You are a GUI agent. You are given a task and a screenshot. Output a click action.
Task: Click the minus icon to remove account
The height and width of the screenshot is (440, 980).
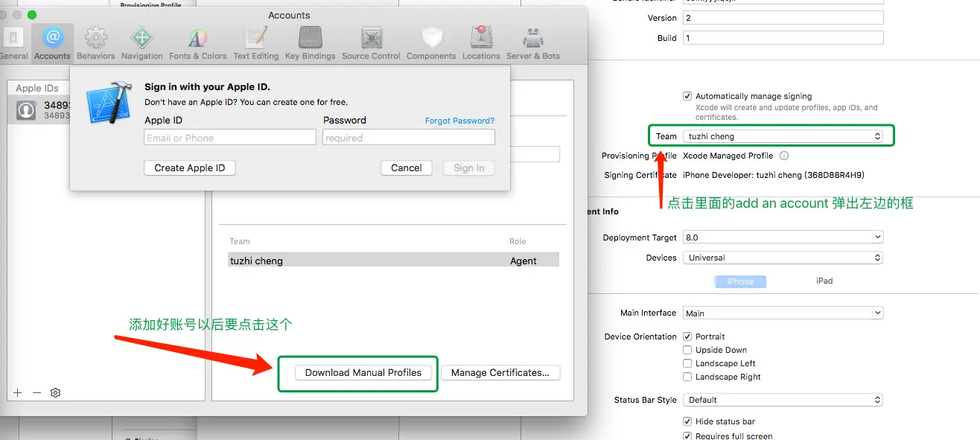click(x=36, y=392)
